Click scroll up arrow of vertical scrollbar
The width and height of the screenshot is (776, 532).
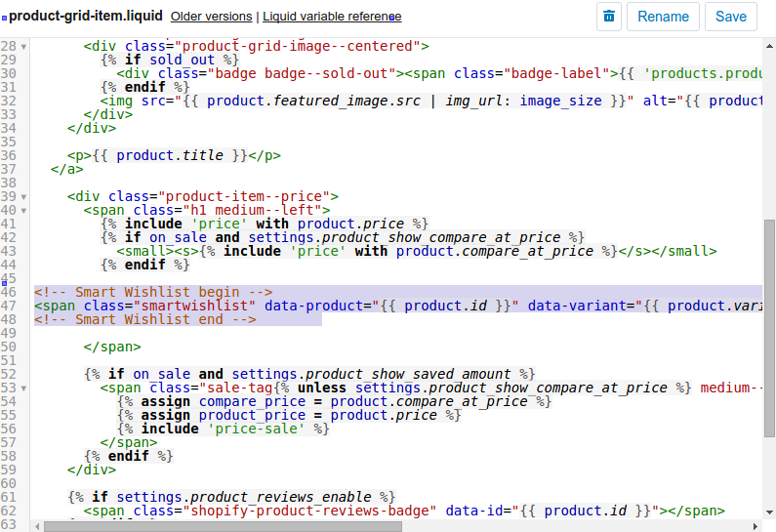pyautogui.click(x=769, y=46)
